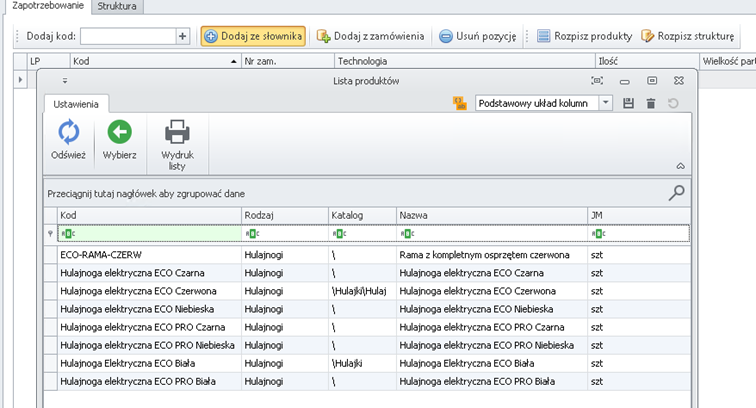Select the Ustawienia ribbon tab
The image size is (756, 408).
click(76, 103)
